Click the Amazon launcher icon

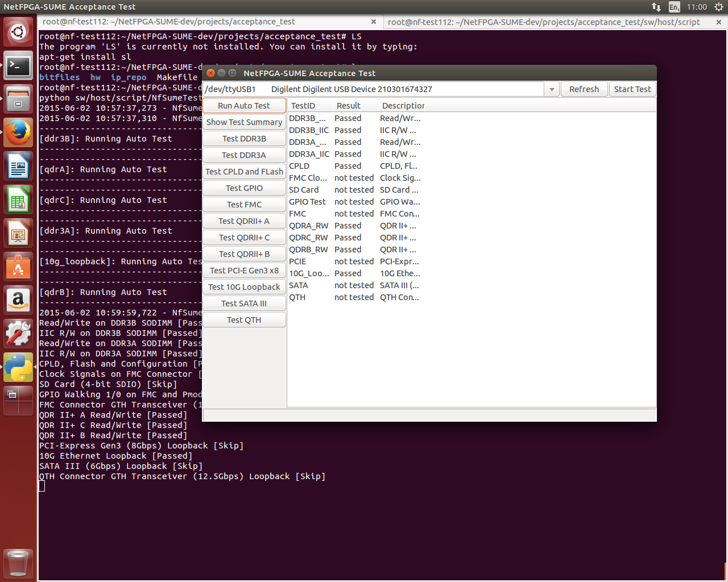18,300
